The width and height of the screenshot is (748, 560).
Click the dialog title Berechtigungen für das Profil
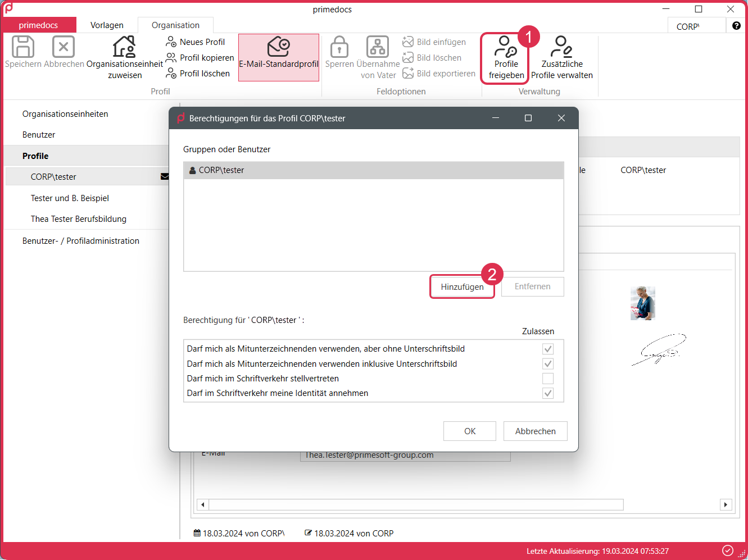tap(268, 119)
